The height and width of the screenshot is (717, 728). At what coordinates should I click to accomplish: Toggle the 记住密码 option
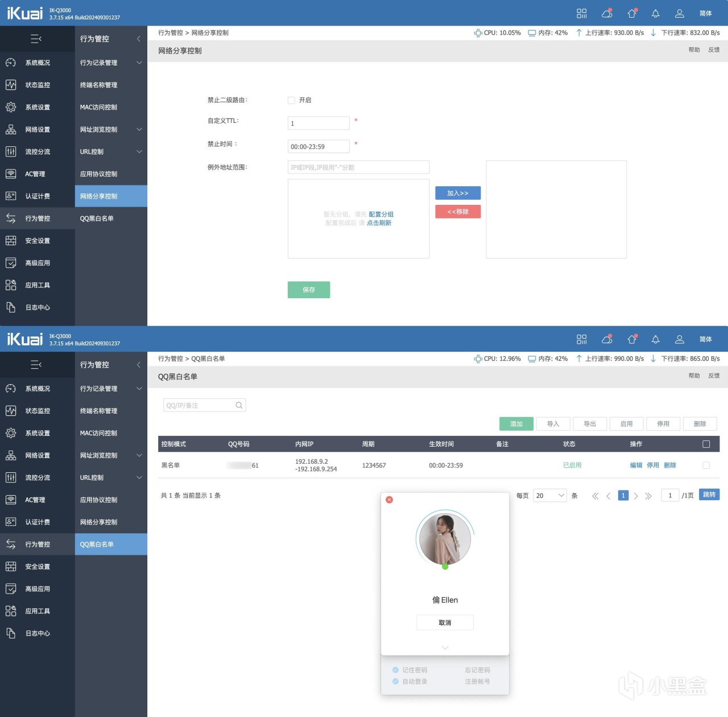click(x=409, y=670)
